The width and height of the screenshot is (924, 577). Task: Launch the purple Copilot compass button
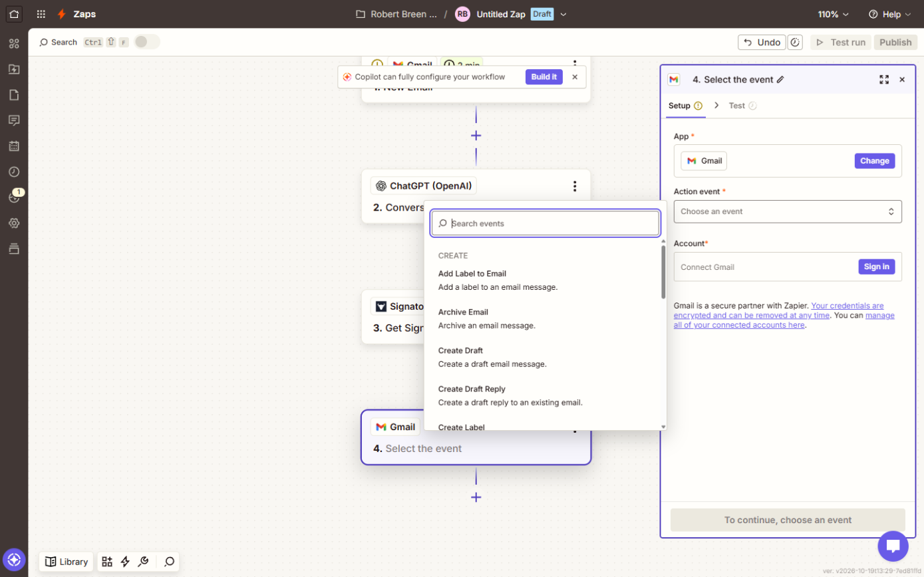(x=14, y=560)
